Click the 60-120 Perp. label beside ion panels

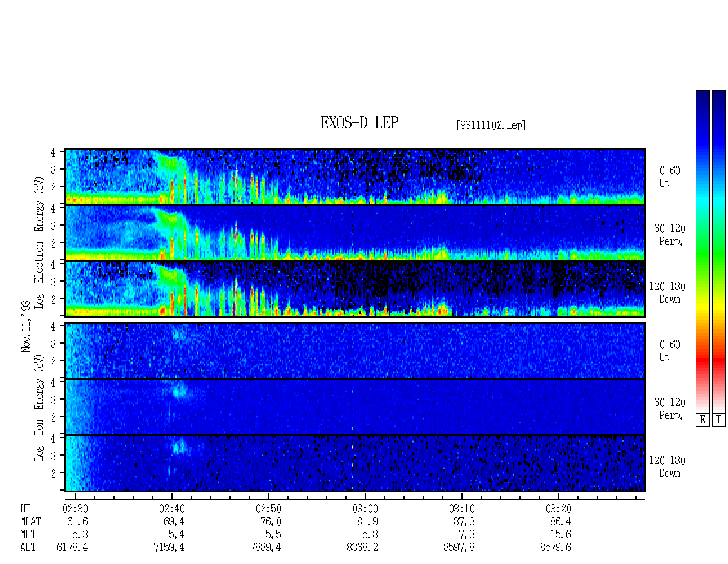click(669, 409)
